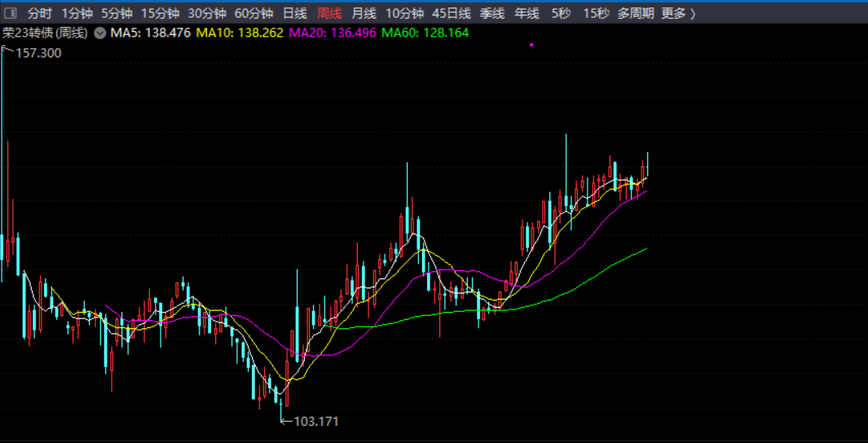Expand the 更多 periods list
Viewport: 868px width, 443px height.
point(679,14)
